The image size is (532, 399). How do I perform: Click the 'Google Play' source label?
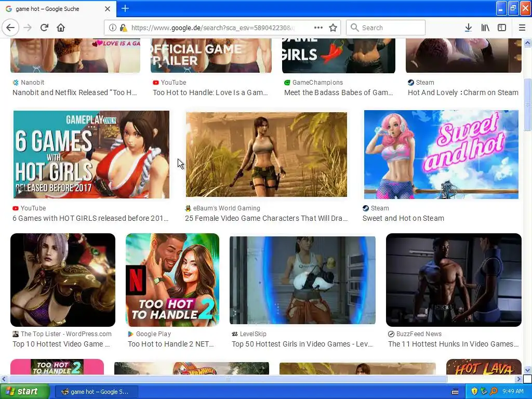153,334
